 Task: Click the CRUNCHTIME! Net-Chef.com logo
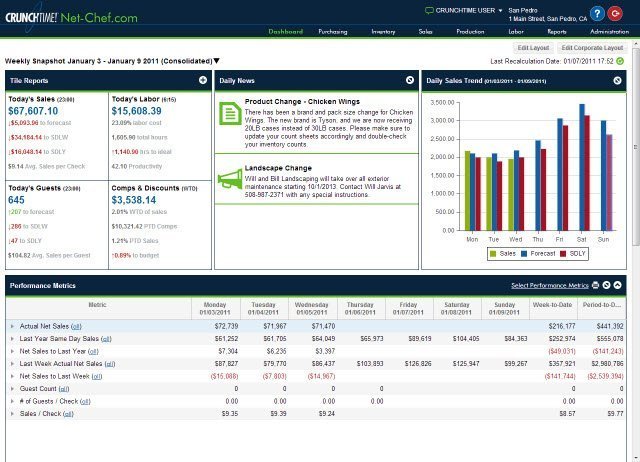71,18
